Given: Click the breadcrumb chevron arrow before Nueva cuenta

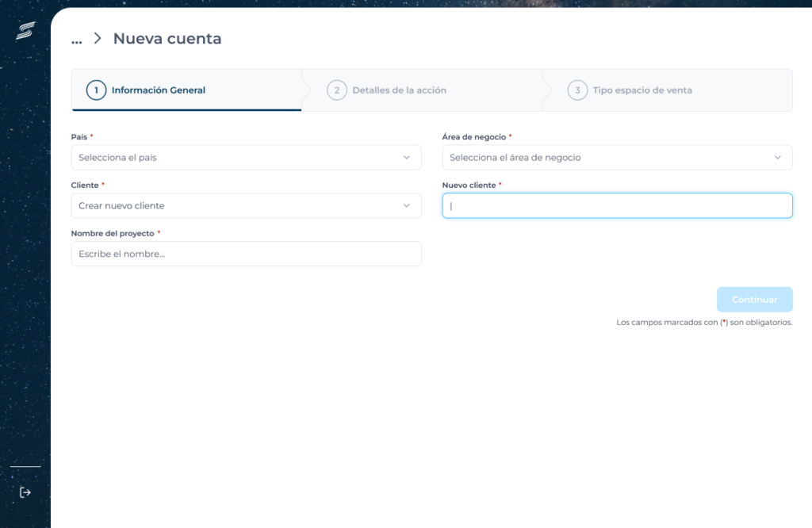Looking at the screenshot, I should click(x=98, y=38).
